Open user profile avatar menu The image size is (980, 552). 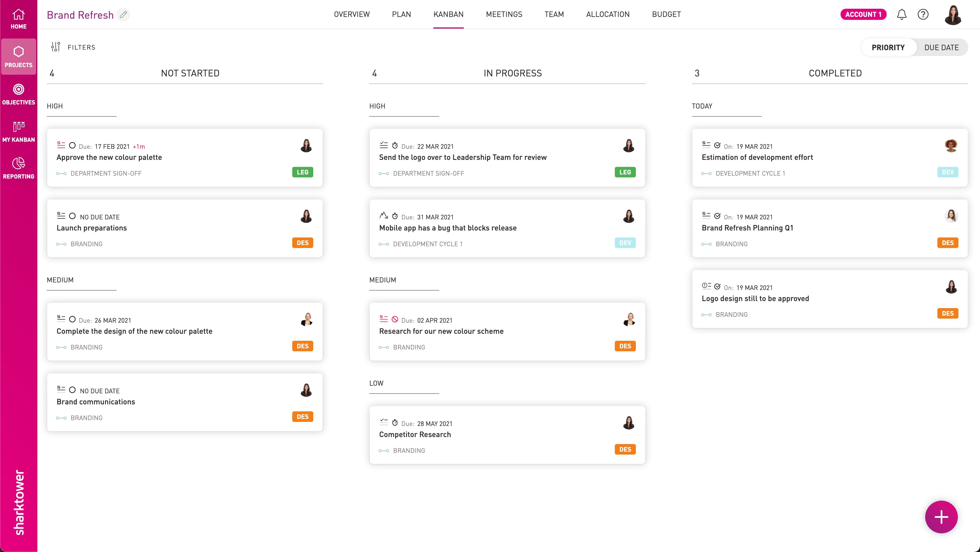(x=952, y=15)
